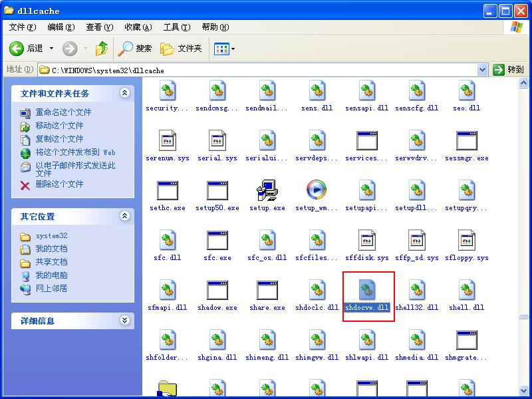Expand the Details (详细信息) panel
This screenshot has width=532, height=399.
[x=124, y=321]
